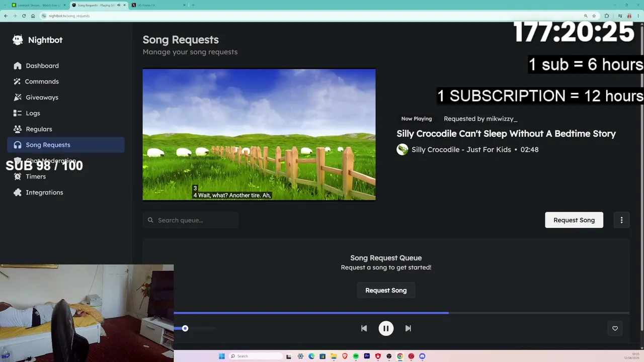Go back to the previous song
This screenshot has height=362, width=644.
[364, 328]
